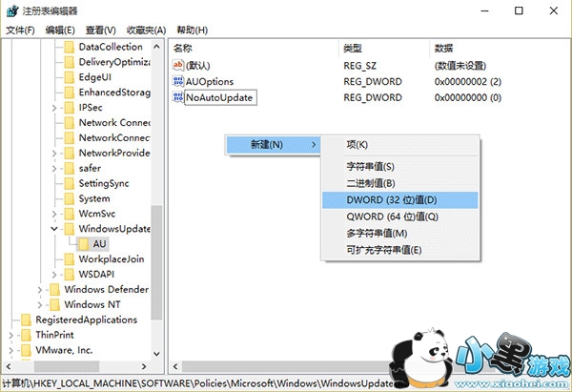Click the 0x00000002 (2) data value
572x392 pixels.
(468, 81)
